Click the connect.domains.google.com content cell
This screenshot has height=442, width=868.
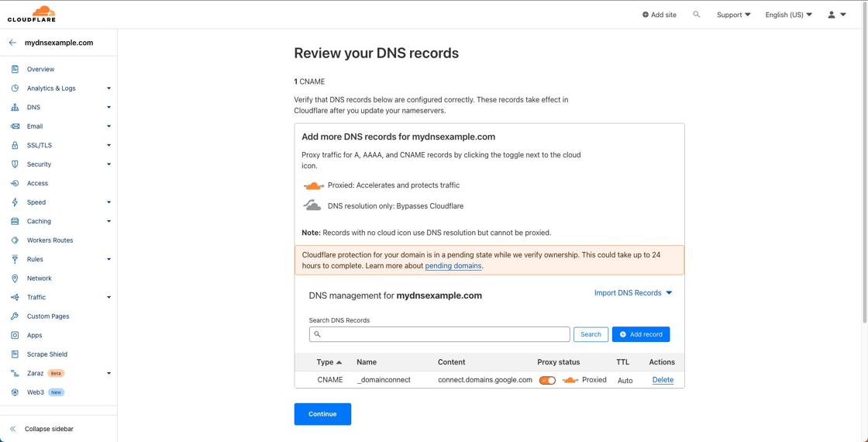pyautogui.click(x=485, y=380)
